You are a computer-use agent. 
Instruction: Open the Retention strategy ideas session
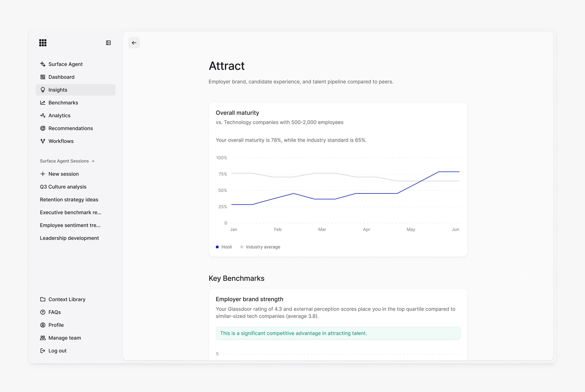(76, 200)
